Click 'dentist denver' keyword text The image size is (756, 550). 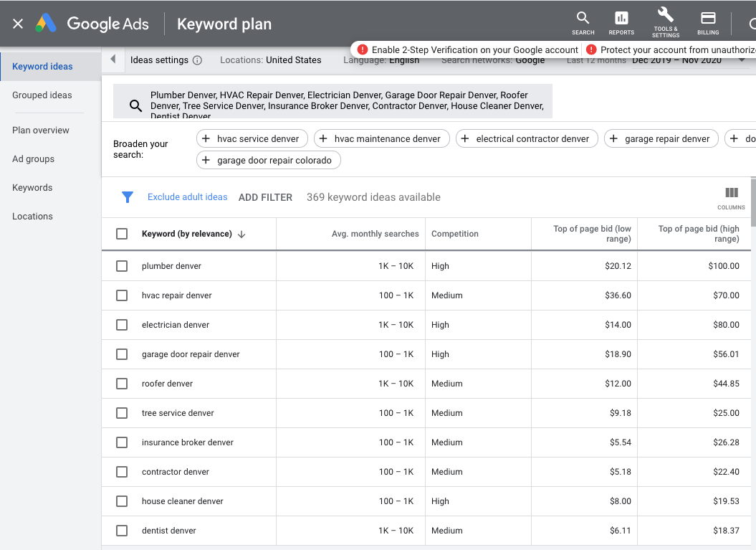(168, 531)
